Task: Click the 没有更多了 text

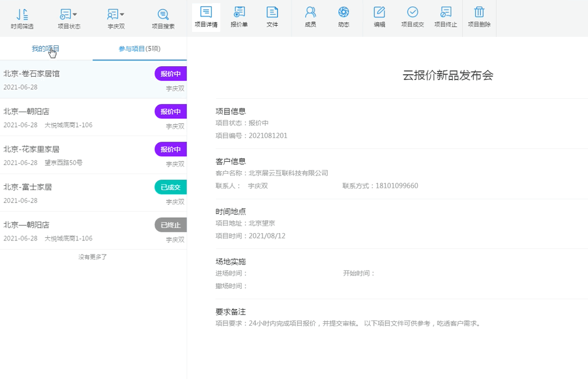Action: point(93,257)
